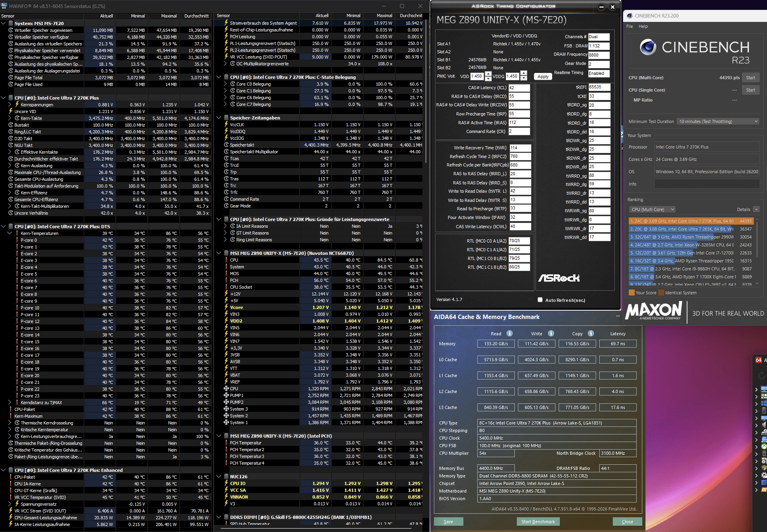Click the thermometer icon beside PCH Temperatur2
The image size is (767, 532).
coord(226,450)
